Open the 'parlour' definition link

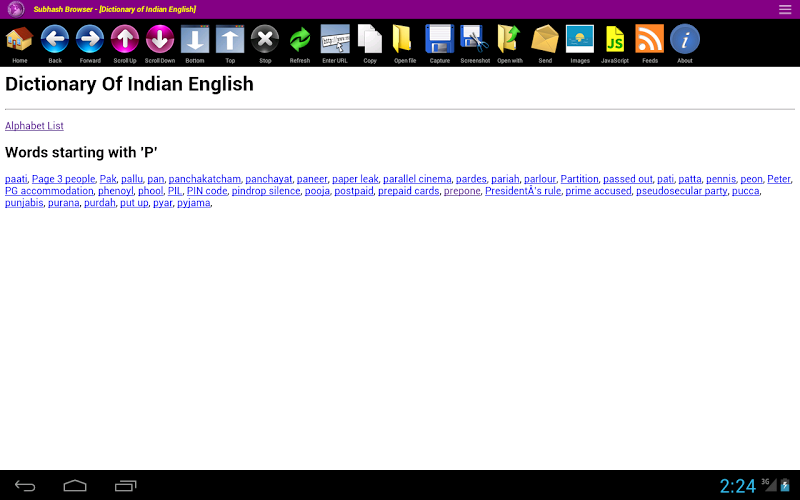[540, 179]
